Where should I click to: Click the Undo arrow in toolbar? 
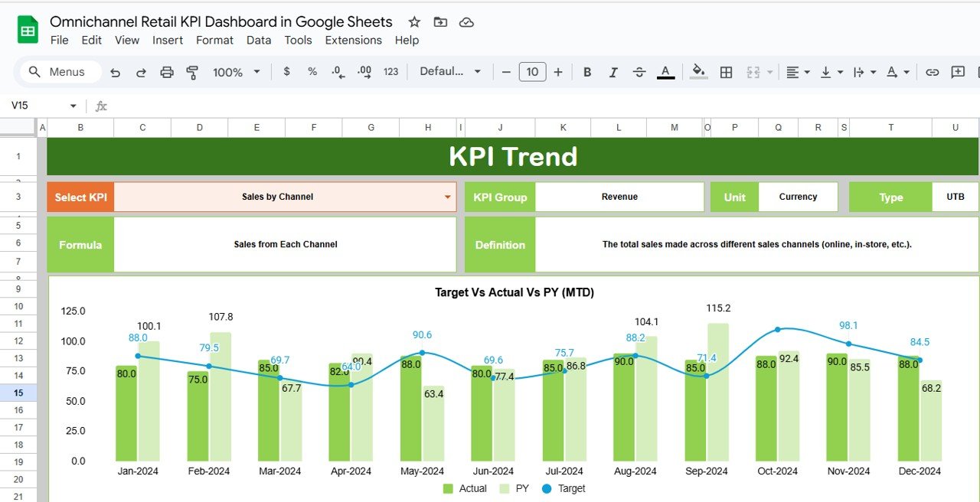[116, 72]
